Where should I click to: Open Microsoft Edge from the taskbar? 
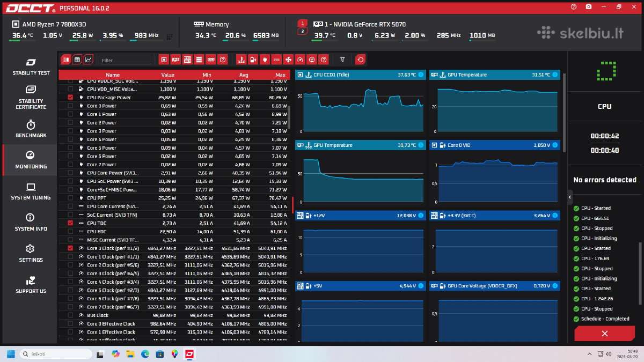tap(145, 354)
